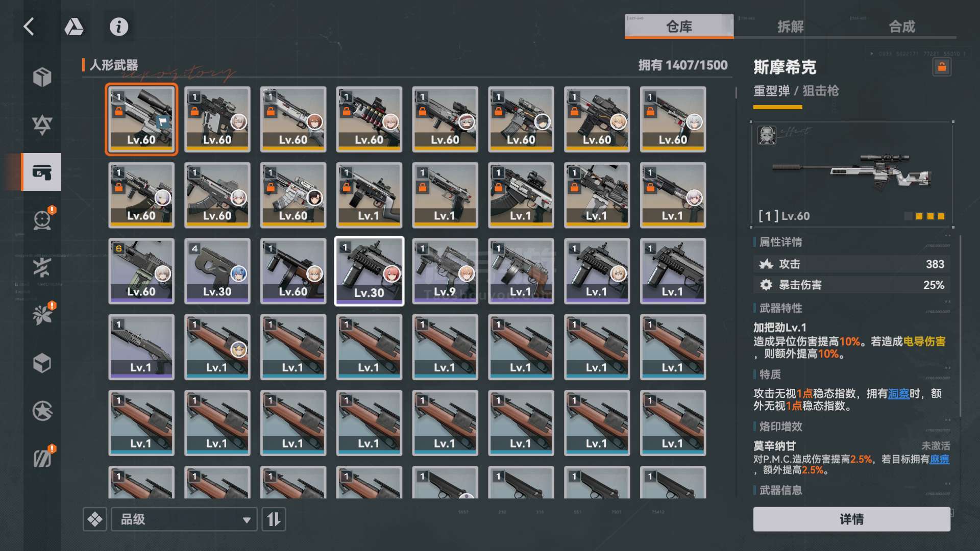Image resolution: width=980 pixels, height=551 pixels.
Task: Click the triangle home logo icon
Action: coord(74,27)
